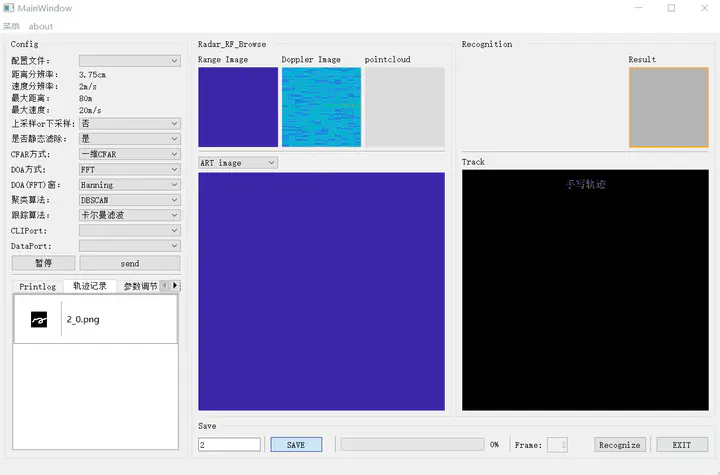Click the Range Image thumbnail
The image size is (720, 475).
pyautogui.click(x=238, y=107)
